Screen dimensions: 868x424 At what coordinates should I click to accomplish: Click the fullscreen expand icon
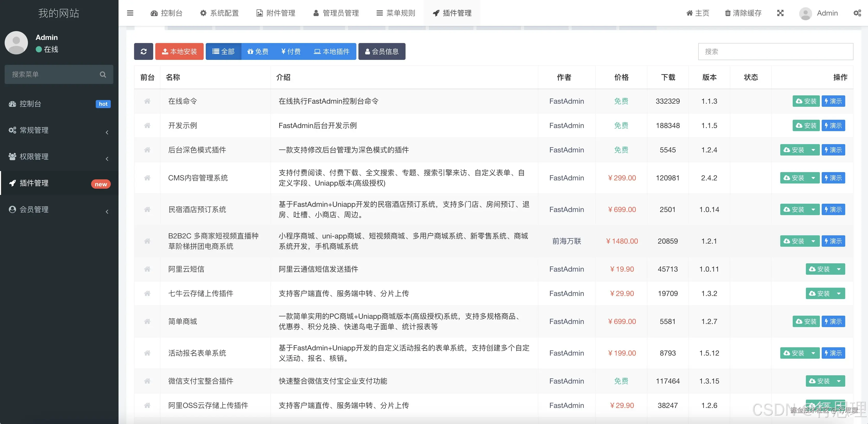pyautogui.click(x=780, y=13)
